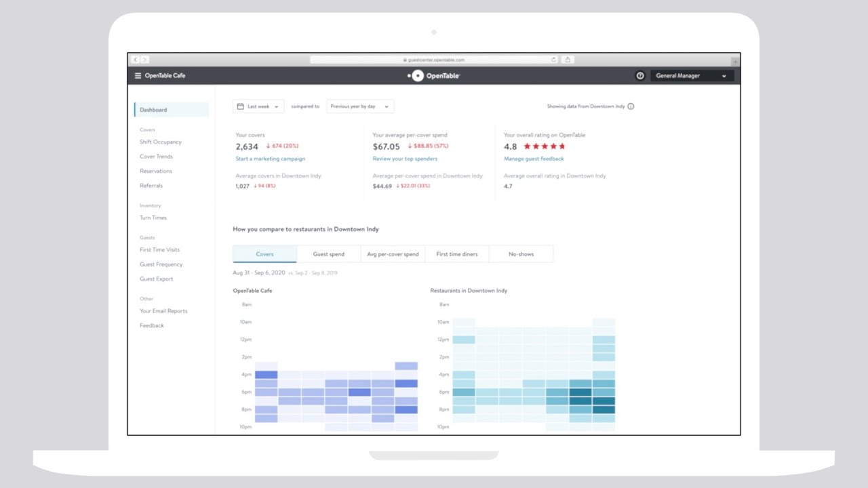Open First Time Visits report
The image size is (868, 488).
coord(160,250)
